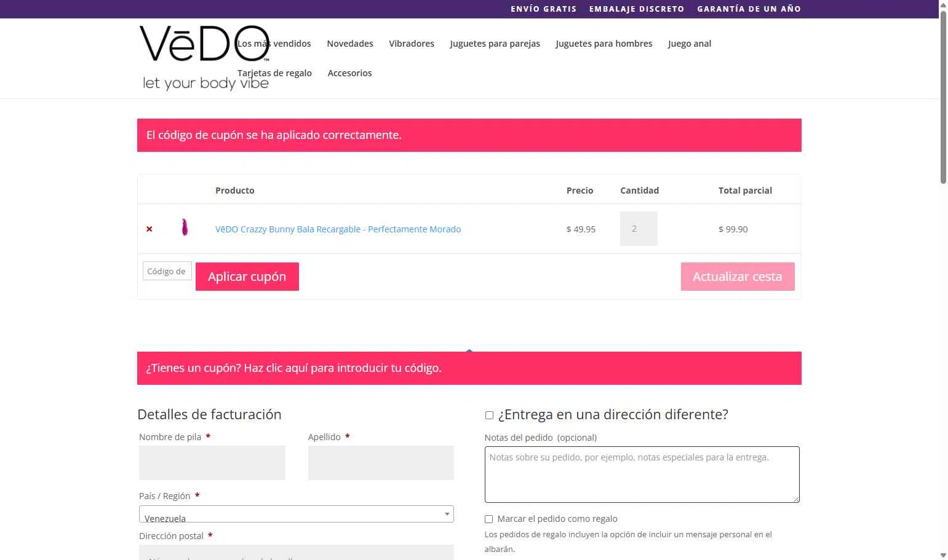Click the 'GARANTÍA DE UN AÑO' text

pos(749,9)
